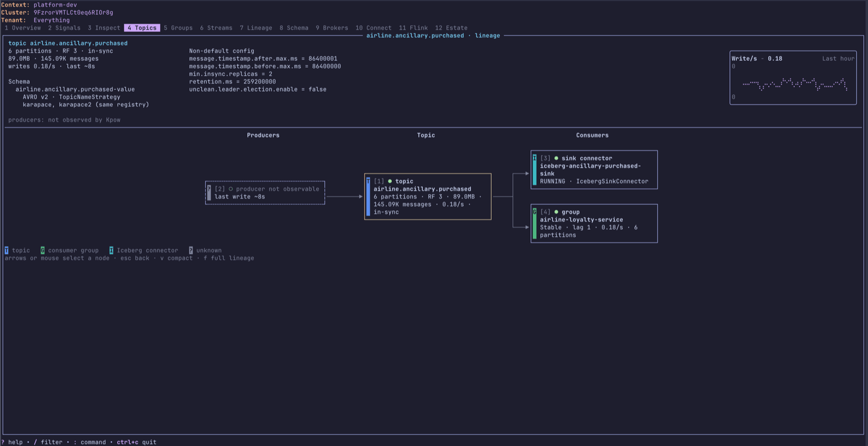This screenshot has width=868, height=446.
Task: Click the Cluster ID 9FzrorVMTLCt0eq6RIOr8g
Action: point(73,12)
